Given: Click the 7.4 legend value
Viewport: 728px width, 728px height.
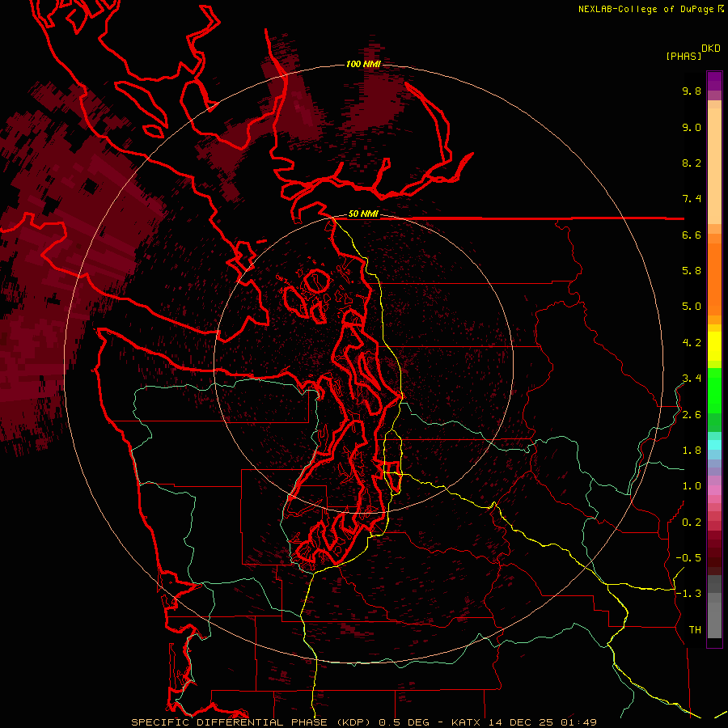Looking at the screenshot, I should click(692, 199).
